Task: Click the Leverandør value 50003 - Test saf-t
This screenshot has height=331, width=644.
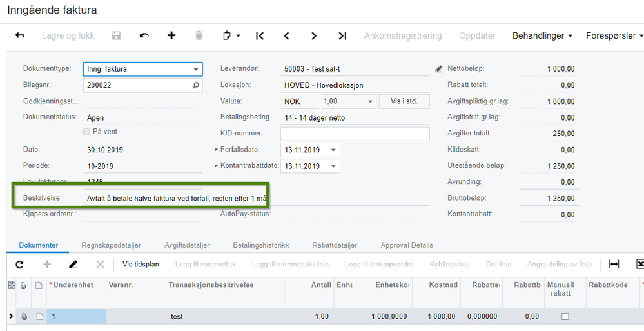Action: coord(355,69)
